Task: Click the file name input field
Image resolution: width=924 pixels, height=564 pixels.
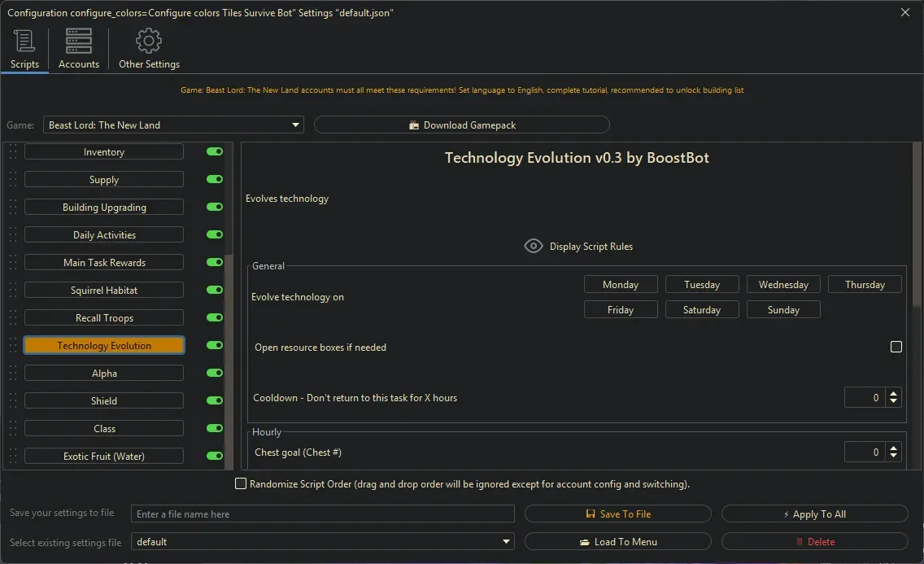Action: [323, 514]
